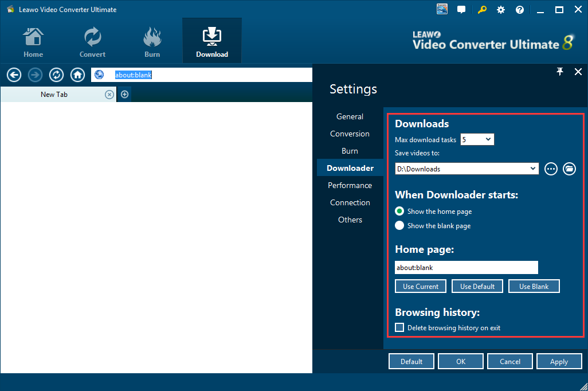Open Connection settings category
The width and height of the screenshot is (588, 391).
pyautogui.click(x=350, y=202)
